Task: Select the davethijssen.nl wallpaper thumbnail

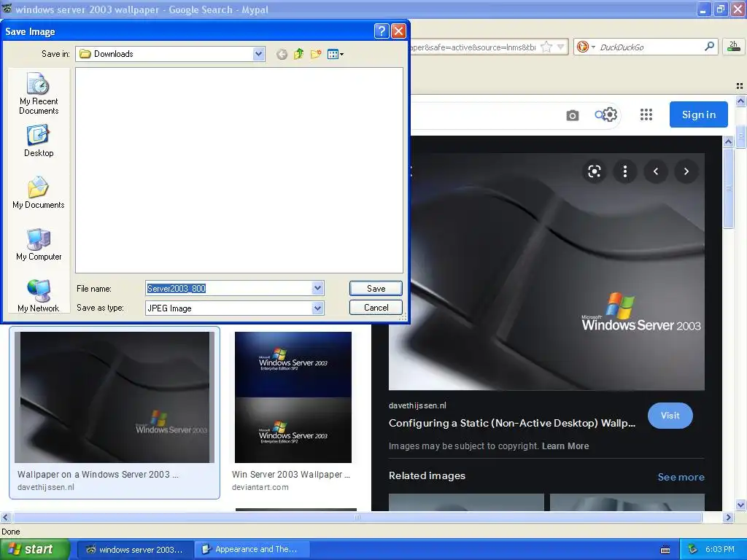Action: click(x=115, y=397)
